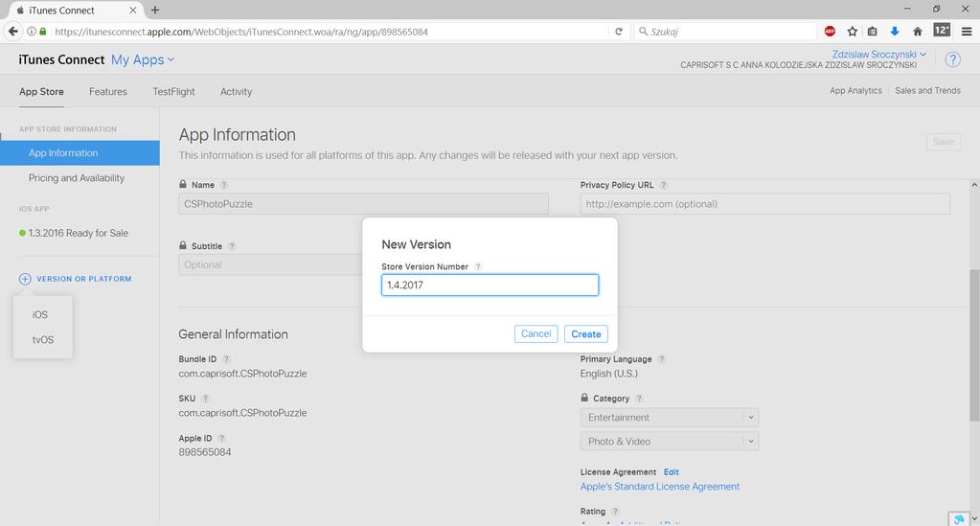Choose iOS from the platform popup

pos(40,314)
